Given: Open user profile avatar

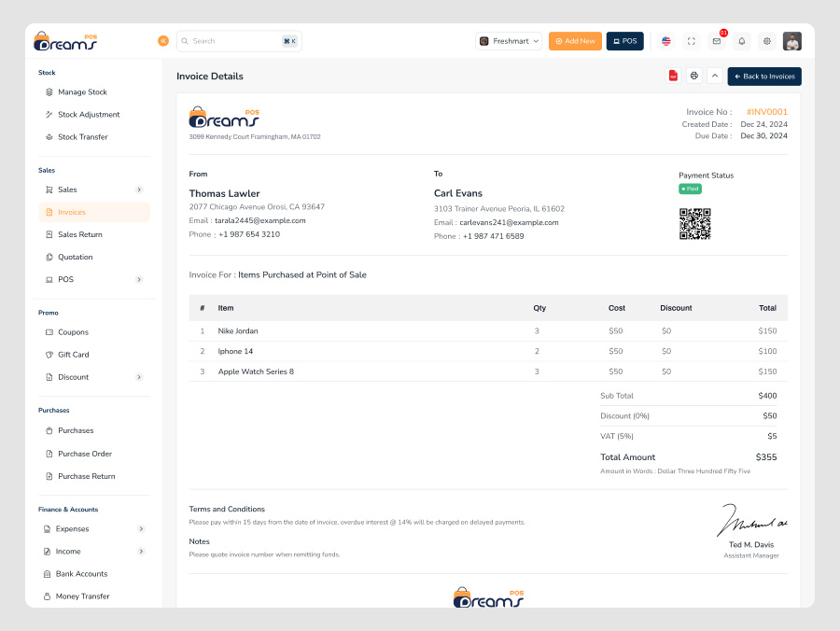Looking at the screenshot, I should point(791,41).
